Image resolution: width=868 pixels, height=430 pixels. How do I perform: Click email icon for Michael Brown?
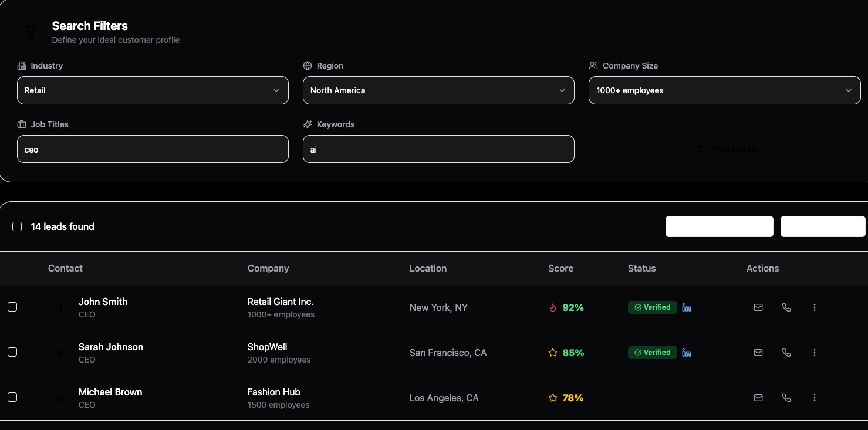click(x=758, y=398)
